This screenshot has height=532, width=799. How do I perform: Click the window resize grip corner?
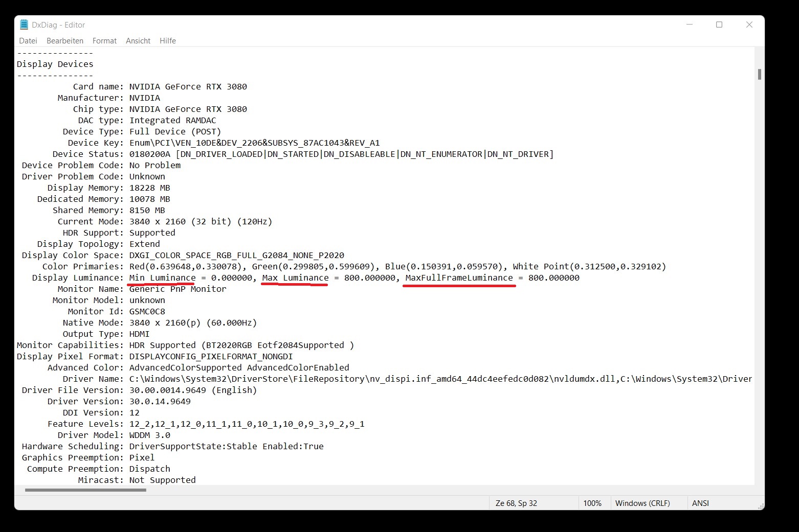pyautogui.click(x=761, y=506)
